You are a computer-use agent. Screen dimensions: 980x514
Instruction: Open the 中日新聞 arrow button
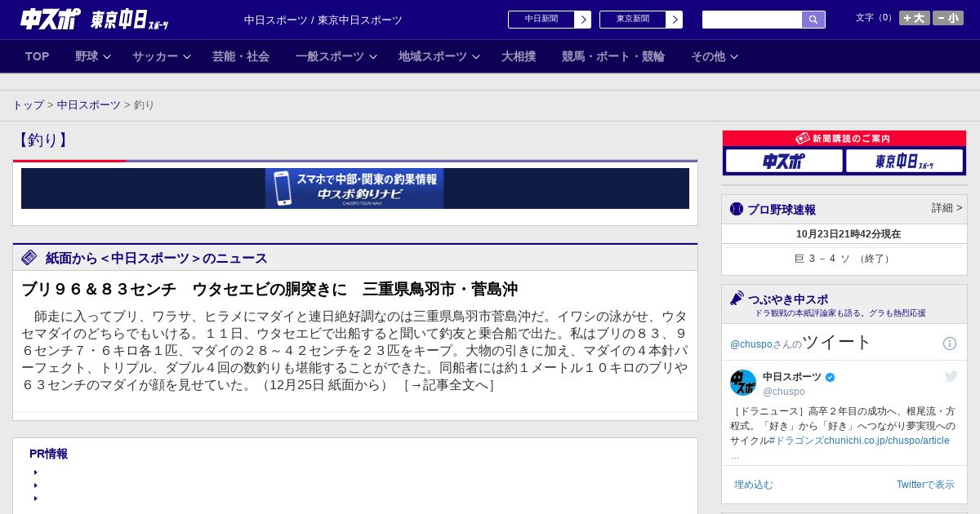[x=582, y=20]
